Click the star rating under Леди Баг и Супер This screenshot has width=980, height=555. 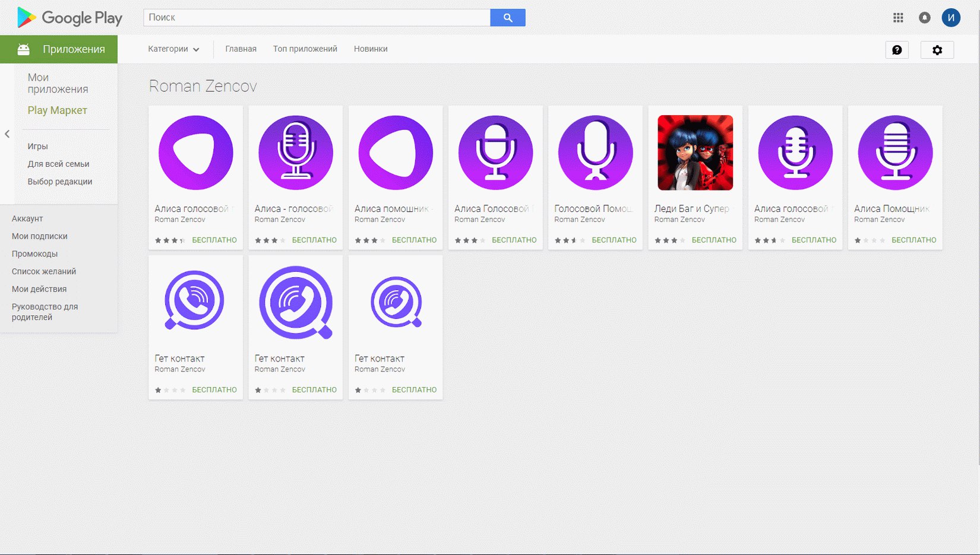coord(670,240)
